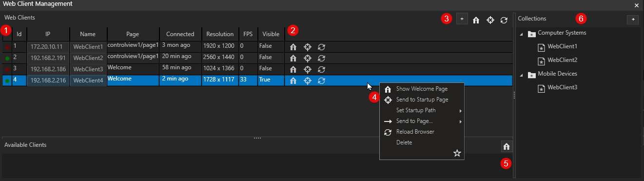Sort table by Id column header

[19, 34]
